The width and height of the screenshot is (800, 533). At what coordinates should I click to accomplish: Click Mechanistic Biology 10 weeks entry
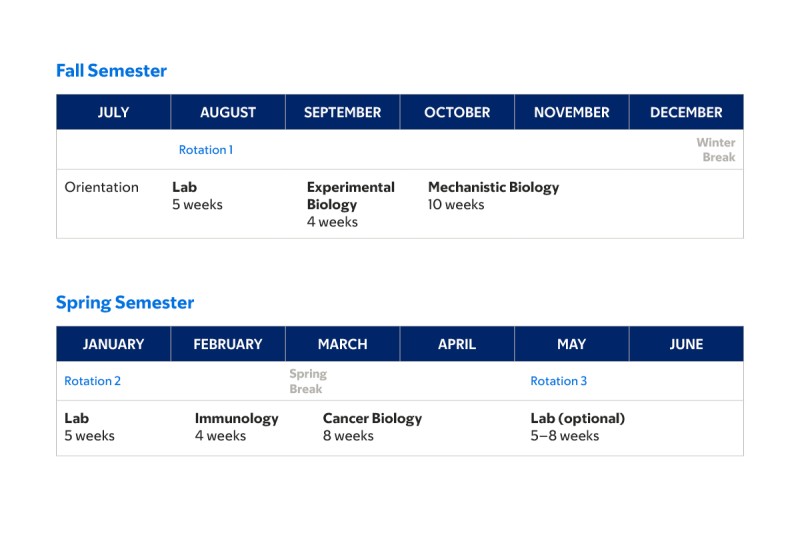(493, 195)
